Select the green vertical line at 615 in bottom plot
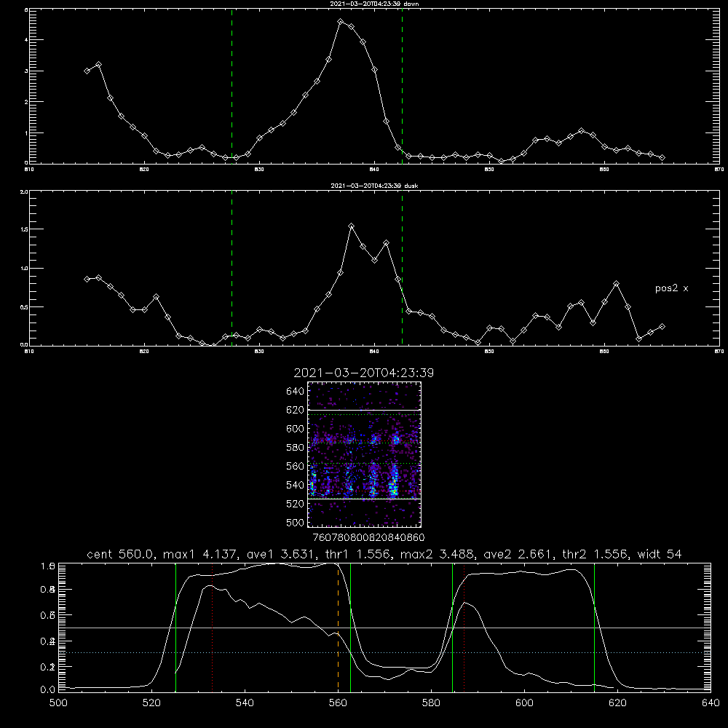Image resolution: width=728 pixels, height=728 pixels. (x=594, y=627)
